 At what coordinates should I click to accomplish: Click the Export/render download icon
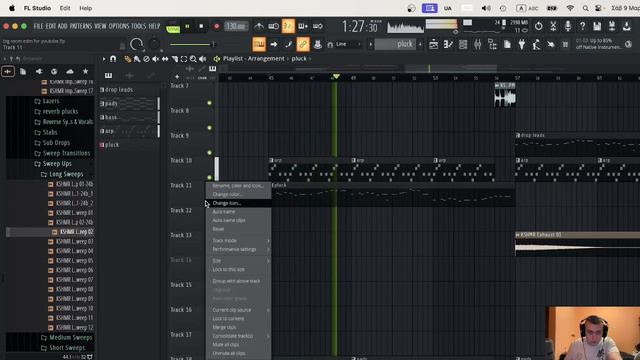pos(627,26)
